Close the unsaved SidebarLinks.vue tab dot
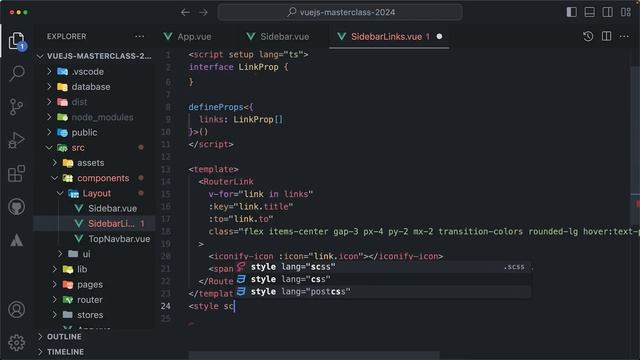Viewport: 640px width, 360px height. (439, 36)
